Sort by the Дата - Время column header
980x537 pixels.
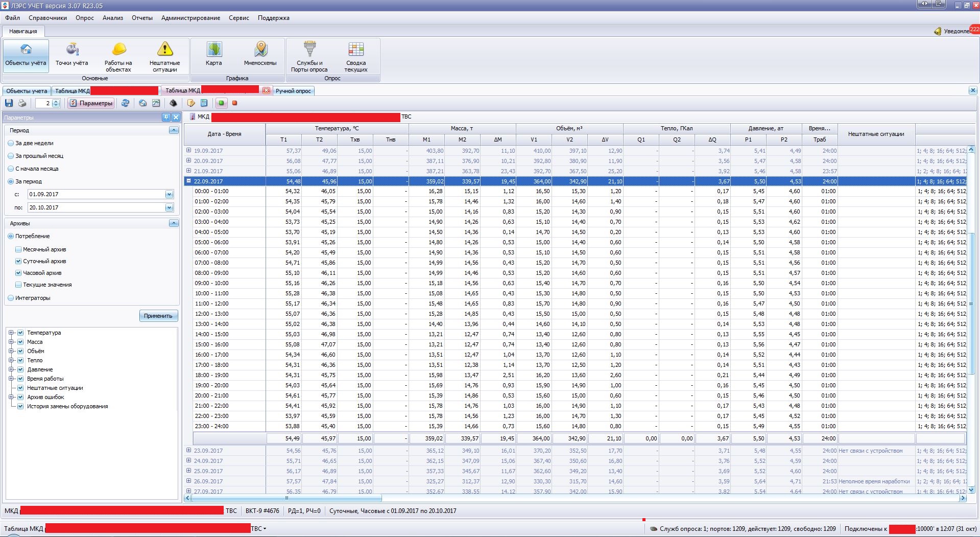(225, 134)
